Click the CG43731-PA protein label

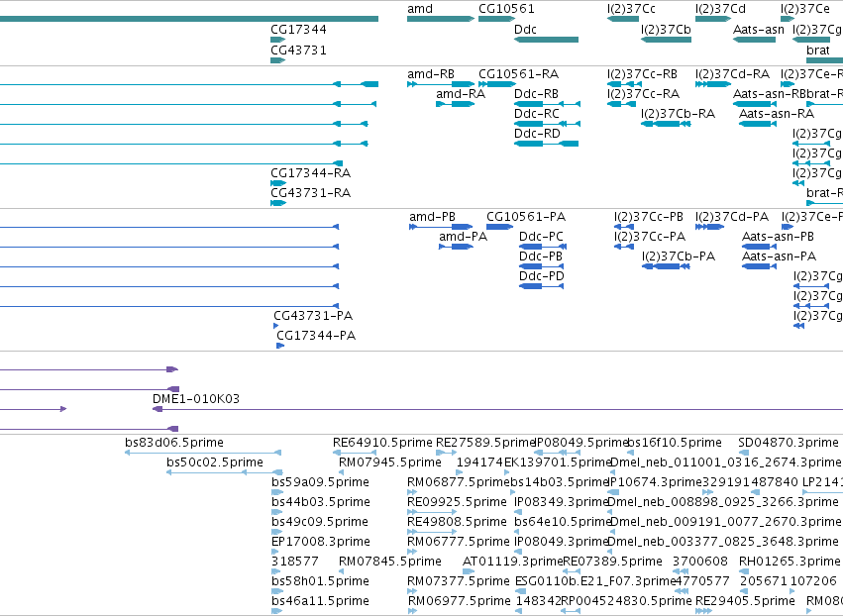(313, 316)
